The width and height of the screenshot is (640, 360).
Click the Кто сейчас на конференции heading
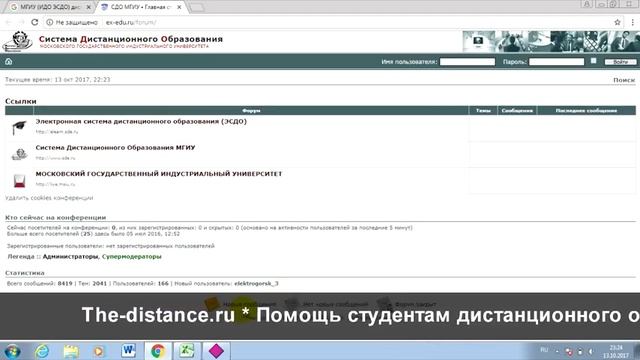click(56, 217)
